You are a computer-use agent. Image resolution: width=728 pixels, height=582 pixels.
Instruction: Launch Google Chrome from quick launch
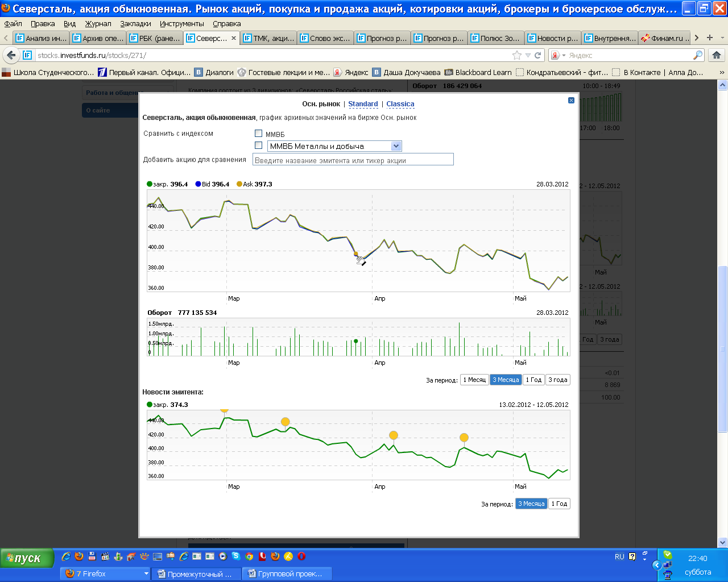click(x=249, y=556)
